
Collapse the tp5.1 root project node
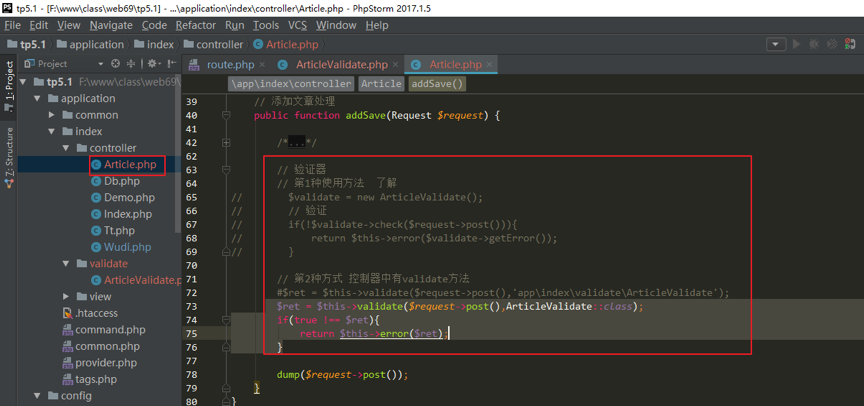[x=24, y=82]
